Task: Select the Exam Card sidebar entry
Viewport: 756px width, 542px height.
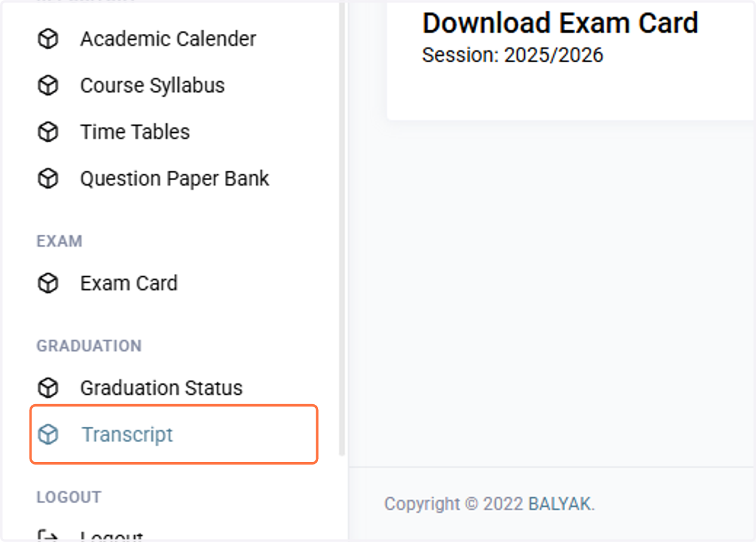Action: pyautogui.click(x=129, y=283)
